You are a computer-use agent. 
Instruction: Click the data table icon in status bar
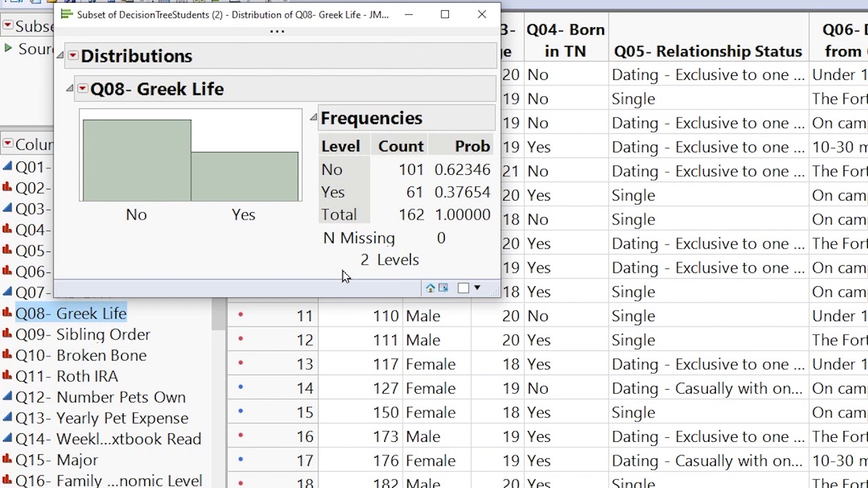443,288
